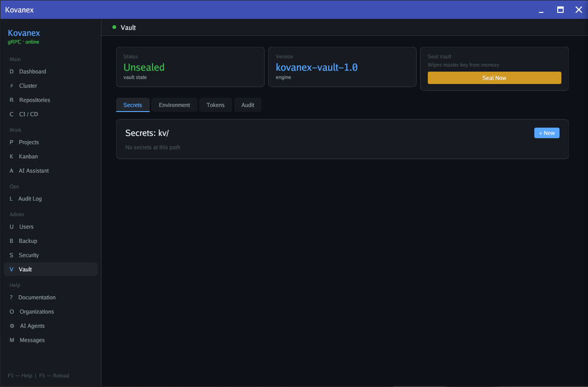Select the Secrets tab
This screenshot has width=588, height=387.
[x=133, y=105]
